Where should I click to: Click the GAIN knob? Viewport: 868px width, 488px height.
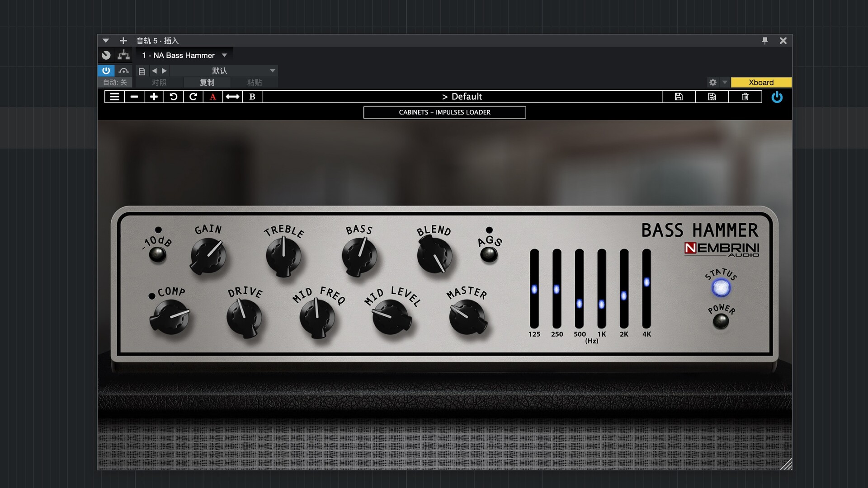pos(208,257)
